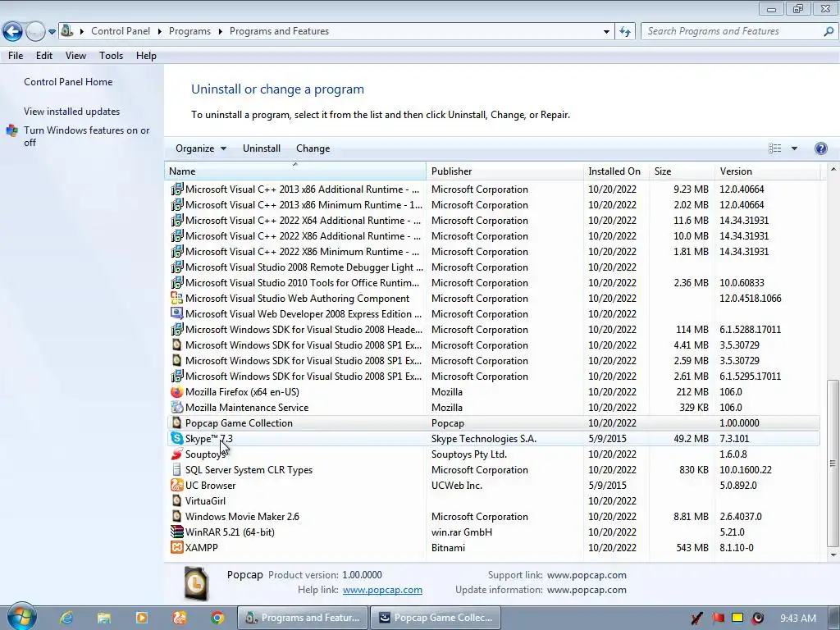Click the scrollbar up arrow
The height and width of the screenshot is (630, 840).
point(833,169)
